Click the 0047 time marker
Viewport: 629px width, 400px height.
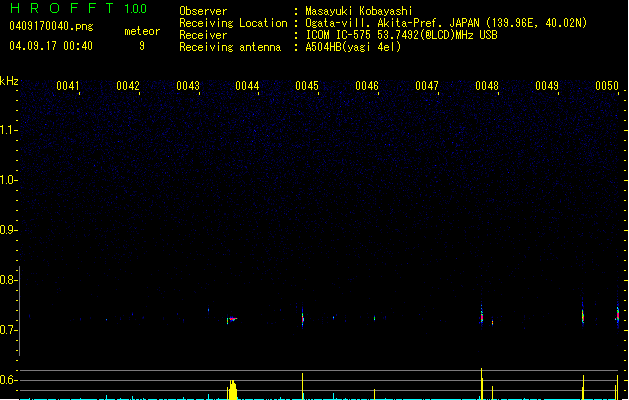[427, 86]
